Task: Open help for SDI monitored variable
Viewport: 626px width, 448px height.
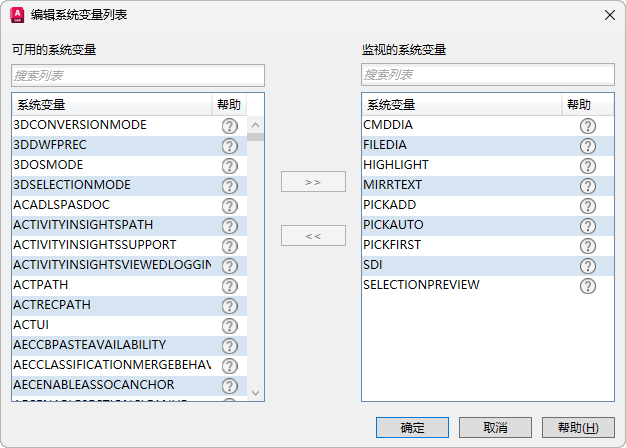Action: click(588, 266)
